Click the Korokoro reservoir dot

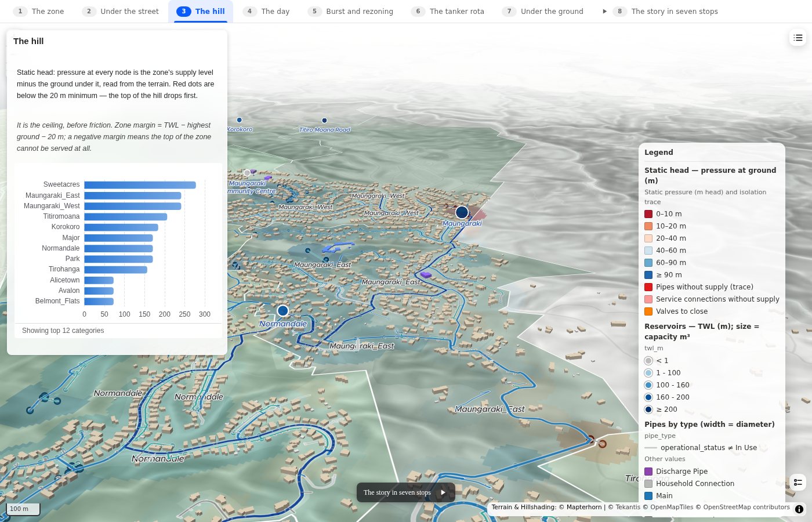tap(239, 120)
